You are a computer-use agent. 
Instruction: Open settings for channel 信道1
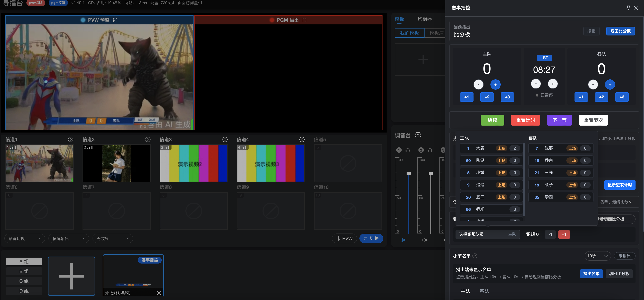tap(71, 139)
